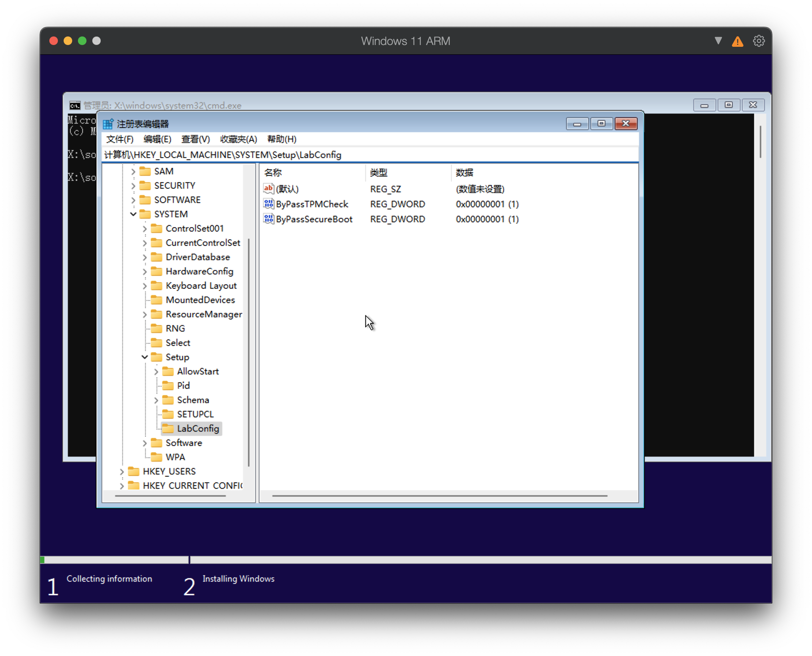Click the down arrow in VM title bar
This screenshot has width=812, height=656.
718,40
